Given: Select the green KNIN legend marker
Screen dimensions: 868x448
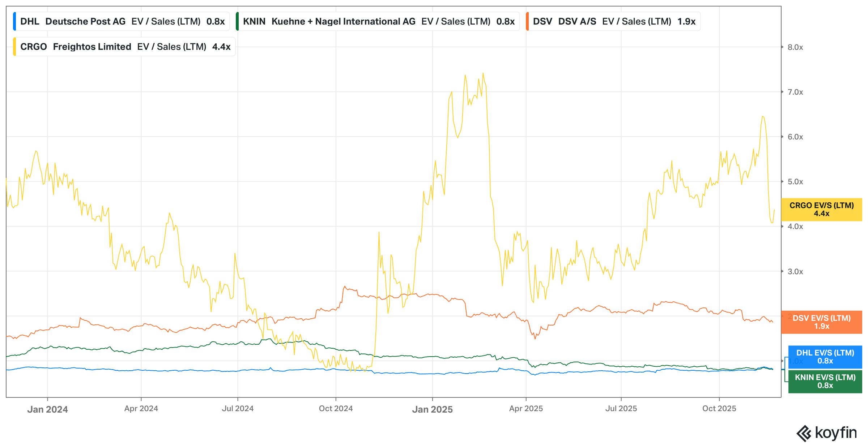Looking at the screenshot, I should click(237, 21).
